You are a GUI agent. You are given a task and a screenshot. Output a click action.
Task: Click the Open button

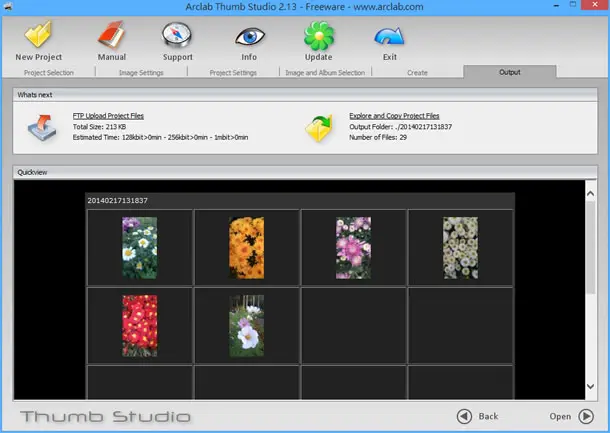point(572,416)
